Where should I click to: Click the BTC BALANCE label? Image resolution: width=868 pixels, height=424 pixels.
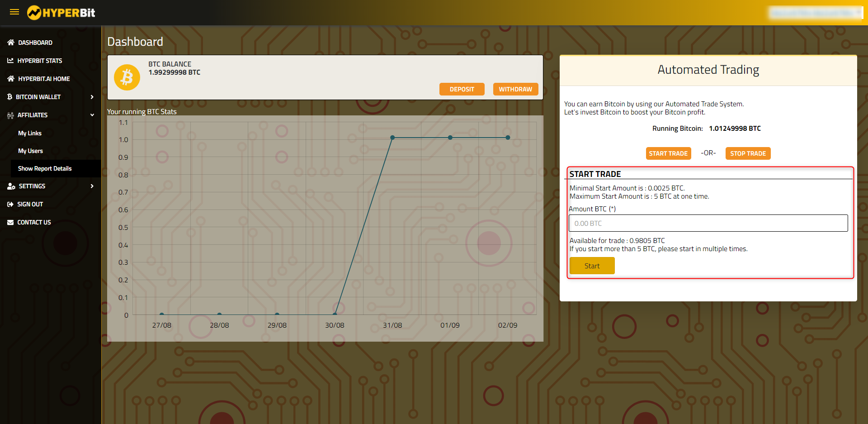coord(170,64)
